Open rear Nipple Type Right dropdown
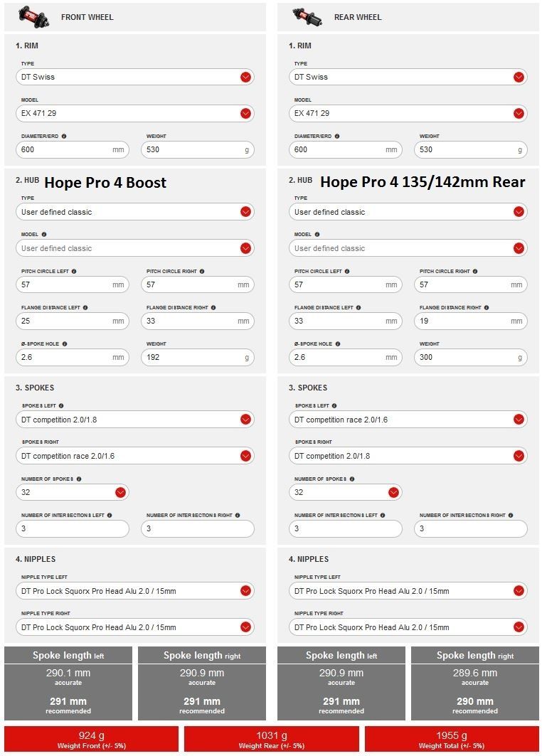The width and height of the screenshot is (542, 756). (x=519, y=627)
